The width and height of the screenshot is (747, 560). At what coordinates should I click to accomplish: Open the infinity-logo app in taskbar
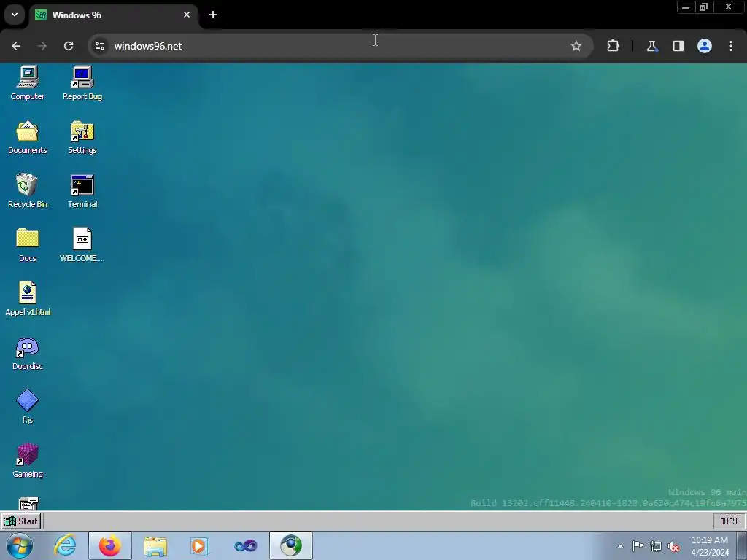246,545
